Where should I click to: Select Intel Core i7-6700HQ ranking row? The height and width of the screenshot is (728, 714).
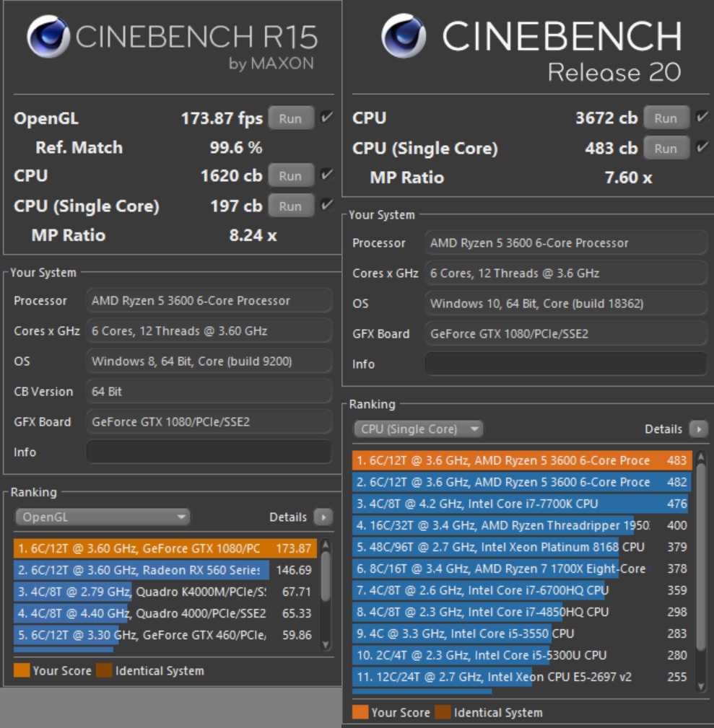click(522, 590)
